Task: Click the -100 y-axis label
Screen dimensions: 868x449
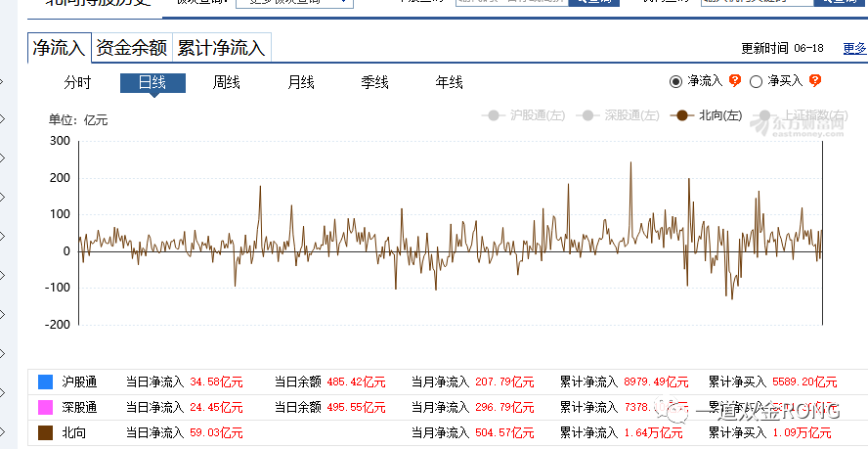Action: point(58,288)
